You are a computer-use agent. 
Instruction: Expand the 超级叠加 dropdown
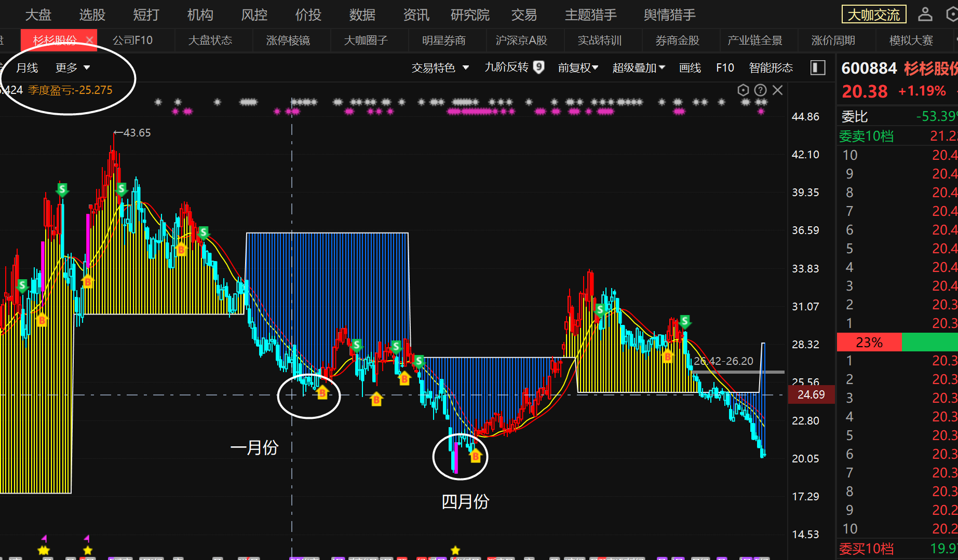(x=639, y=67)
